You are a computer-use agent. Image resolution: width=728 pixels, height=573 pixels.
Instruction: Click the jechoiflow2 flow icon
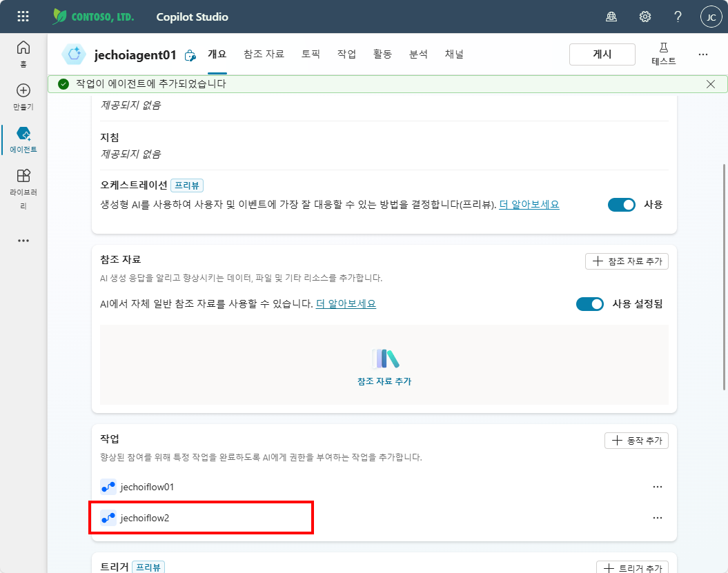108,518
